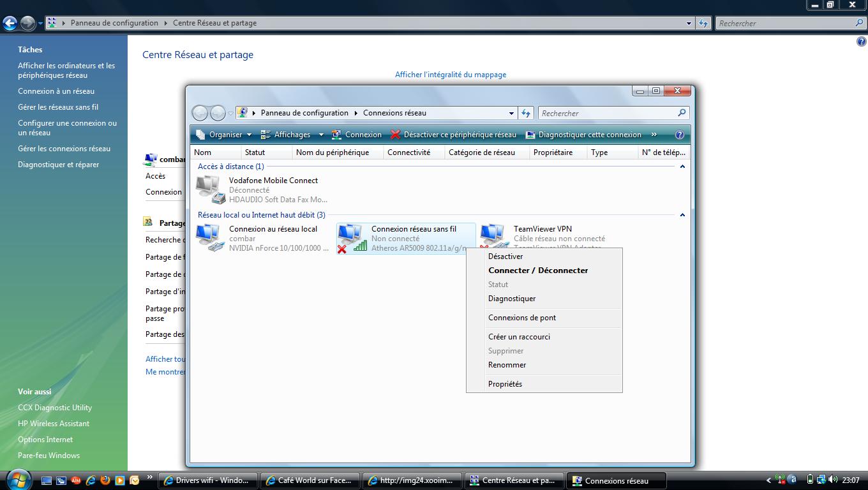The height and width of the screenshot is (490, 868).
Task: Click Diagnostiquer cette connexion in the toolbar
Action: [x=583, y=135]
